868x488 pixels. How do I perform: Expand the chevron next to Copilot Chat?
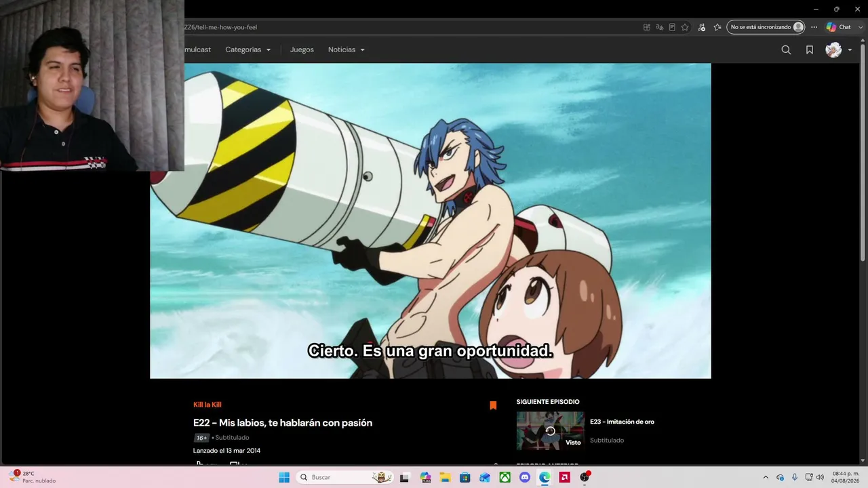coord(859,27)
